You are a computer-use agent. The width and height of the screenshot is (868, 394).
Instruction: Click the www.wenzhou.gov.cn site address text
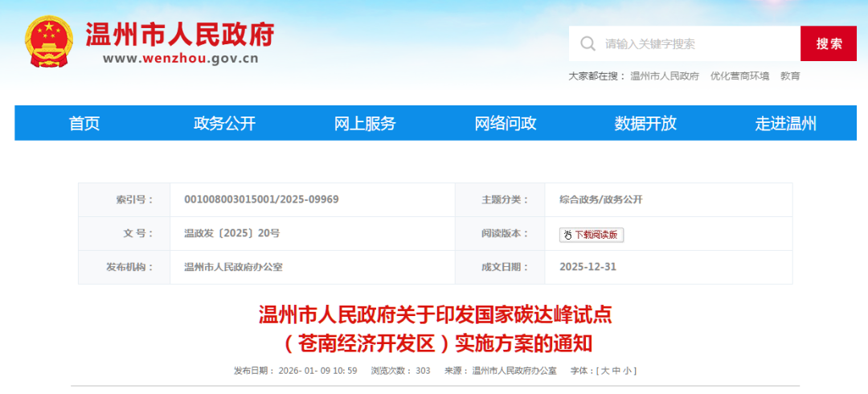point(180,58)
